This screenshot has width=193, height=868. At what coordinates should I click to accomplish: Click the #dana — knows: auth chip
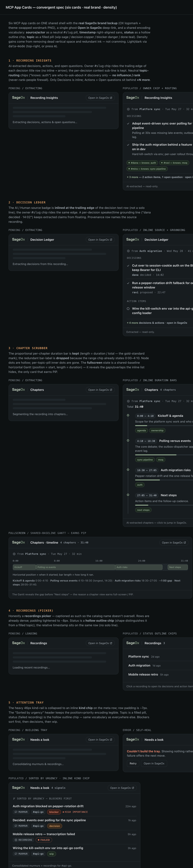(142, 163)
